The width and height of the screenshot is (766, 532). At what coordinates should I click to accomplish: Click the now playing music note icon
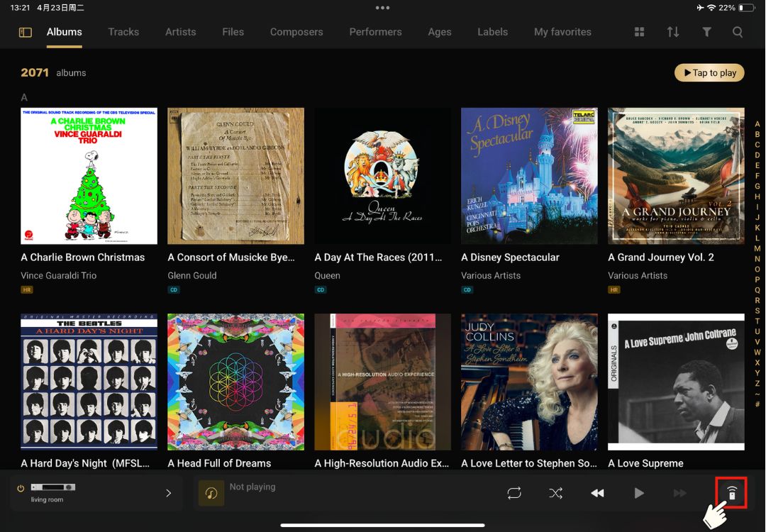(211, 493)
